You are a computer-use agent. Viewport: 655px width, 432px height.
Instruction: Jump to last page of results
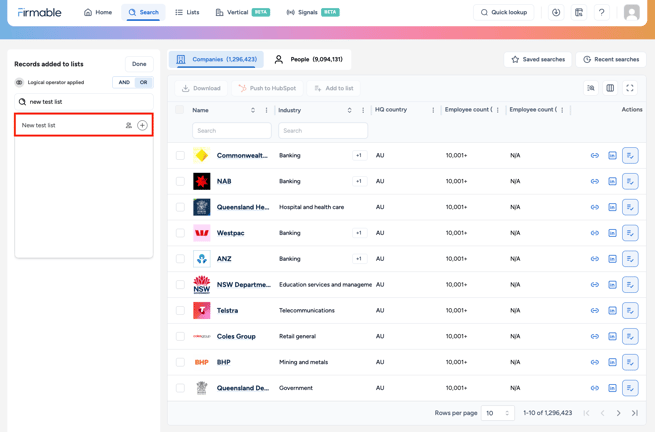tap(635, 413)
